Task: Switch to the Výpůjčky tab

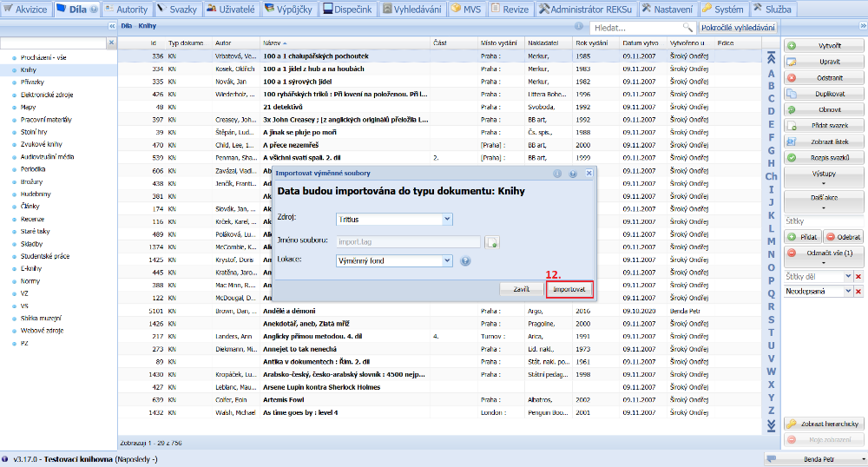Action: coord(290,9)
